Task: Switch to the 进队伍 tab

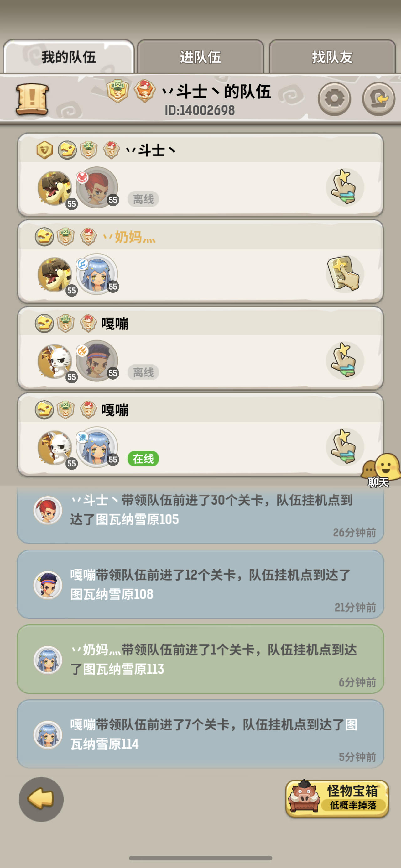Action: click(x=200, y=57)
